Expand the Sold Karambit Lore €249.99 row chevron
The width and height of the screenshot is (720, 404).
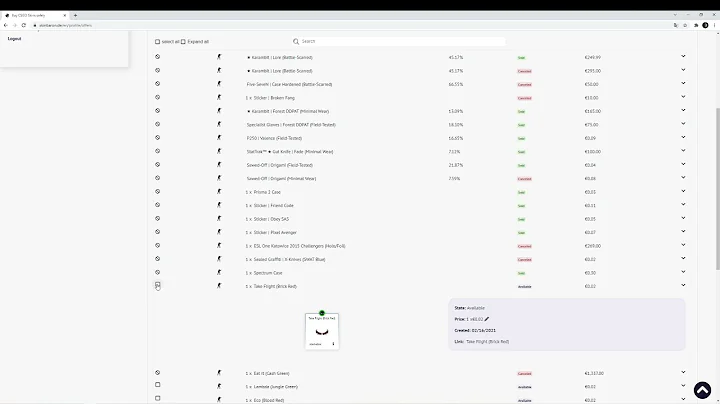683,56
